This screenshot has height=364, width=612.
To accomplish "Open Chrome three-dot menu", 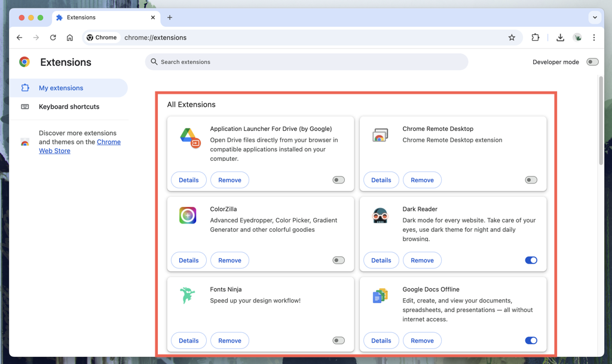I will point(593,38).
